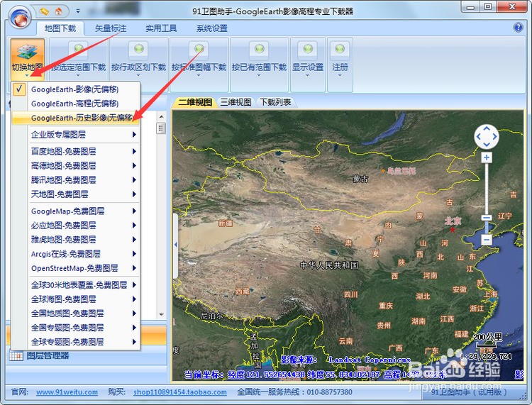Toggle checked GoogleEarth-影像(无偏移) map option

click(76, 89)
